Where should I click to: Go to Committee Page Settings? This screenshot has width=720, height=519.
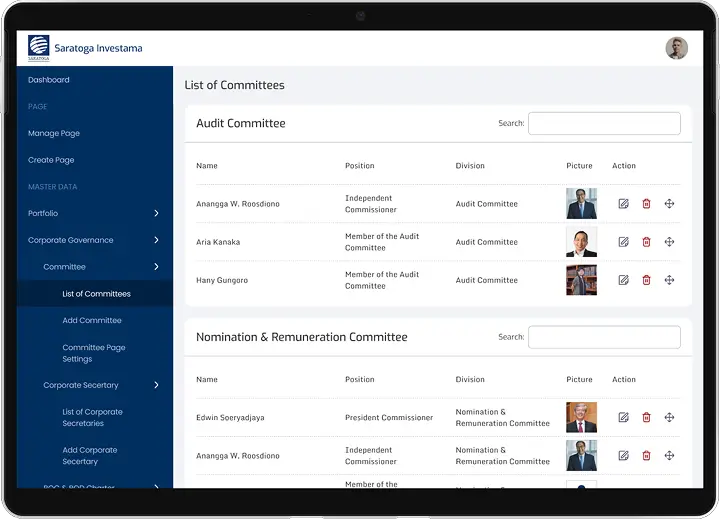(x=93, y=353)
